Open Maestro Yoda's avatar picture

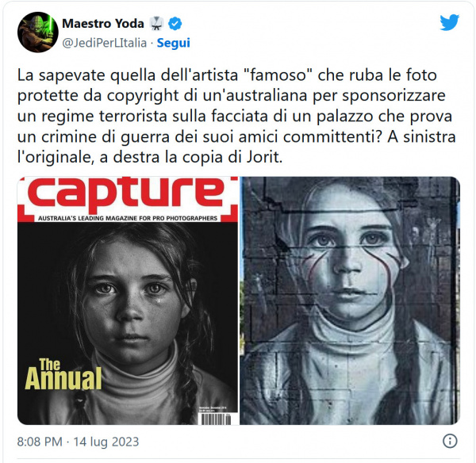pyautogui.click(x=38, y=33)
